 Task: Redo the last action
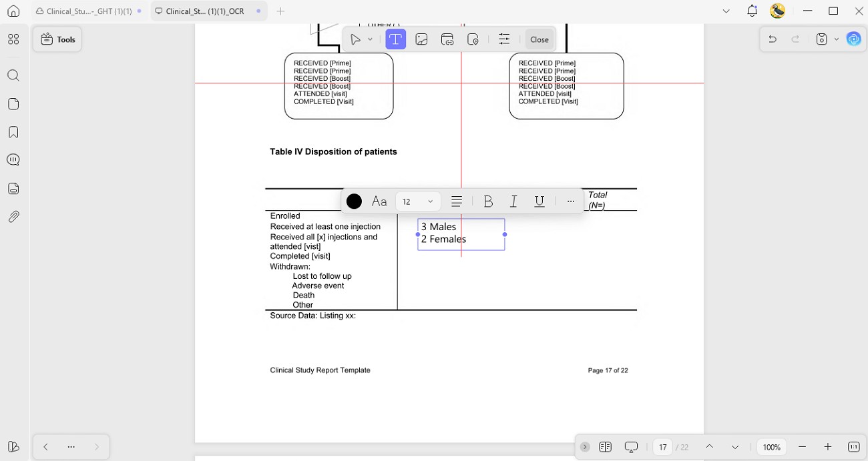point(795,39)
